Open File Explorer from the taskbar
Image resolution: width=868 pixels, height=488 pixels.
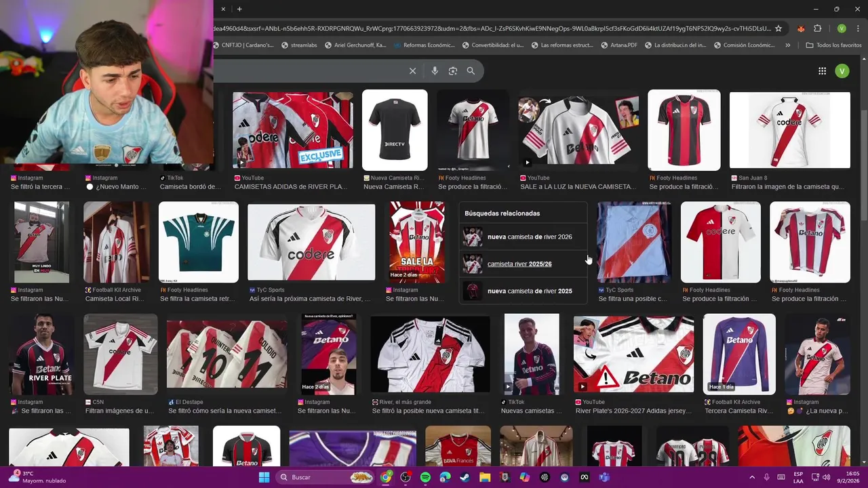pyautogui.click(x=485, y=477)
